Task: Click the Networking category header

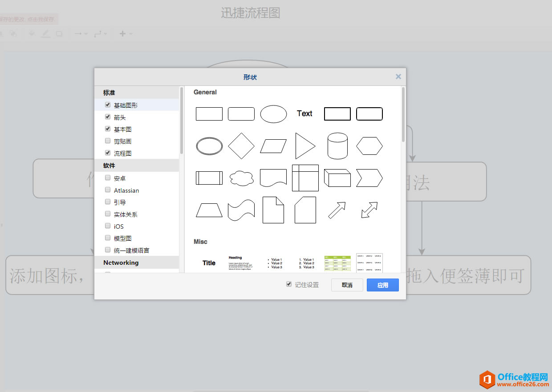Action: tap(137, 263)
